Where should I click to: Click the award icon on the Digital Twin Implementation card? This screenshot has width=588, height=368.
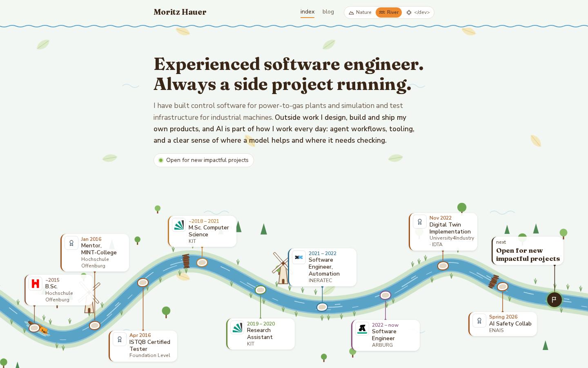pyautogui.click(x=420, y=222)
